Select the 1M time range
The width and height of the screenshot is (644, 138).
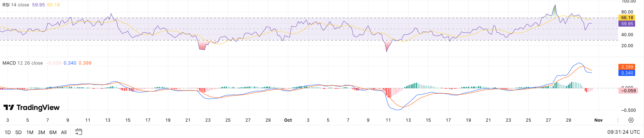(30, 132)
